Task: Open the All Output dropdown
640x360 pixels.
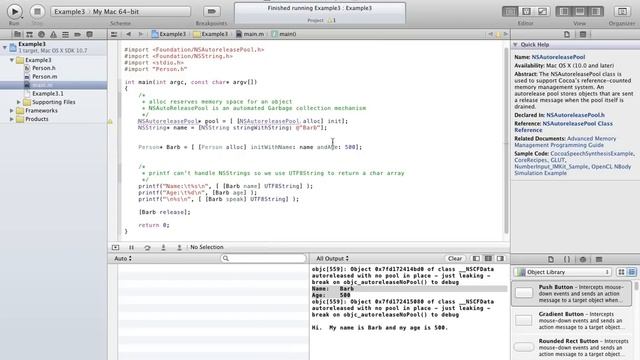Action: click(332, 258)
